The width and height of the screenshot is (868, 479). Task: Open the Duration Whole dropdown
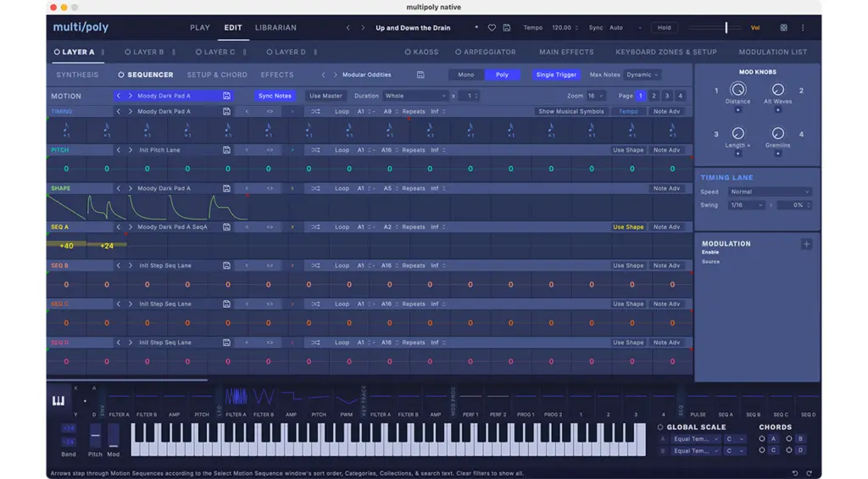coord(415,96)
